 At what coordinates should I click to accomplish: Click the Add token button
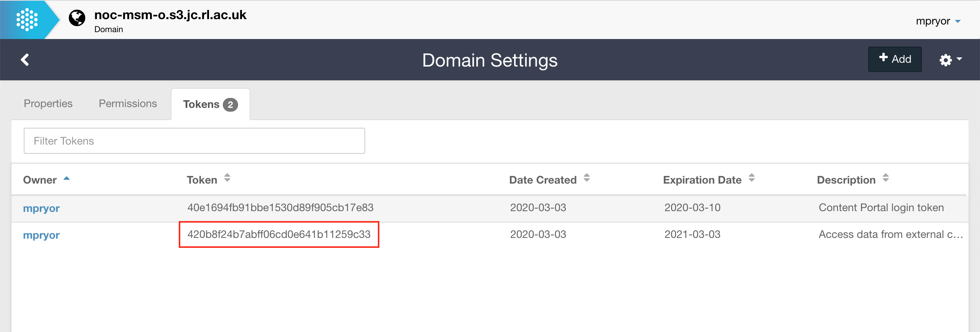click(x=895, y=59)
